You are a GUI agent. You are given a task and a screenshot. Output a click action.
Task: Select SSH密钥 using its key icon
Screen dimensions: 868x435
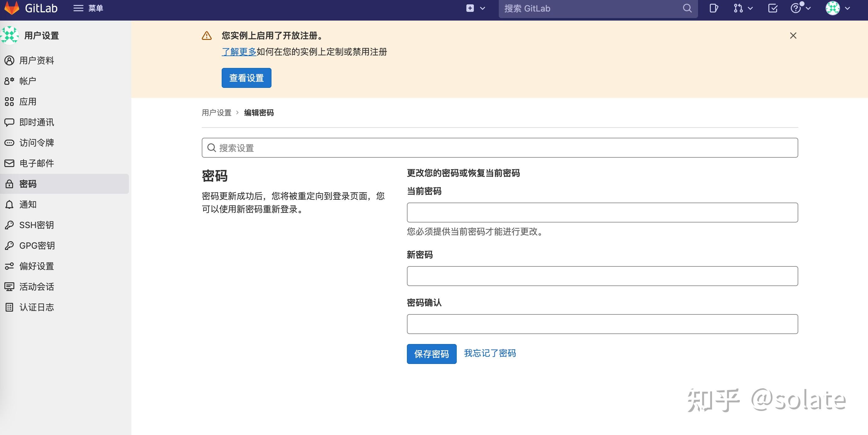[x=9, y=225]
